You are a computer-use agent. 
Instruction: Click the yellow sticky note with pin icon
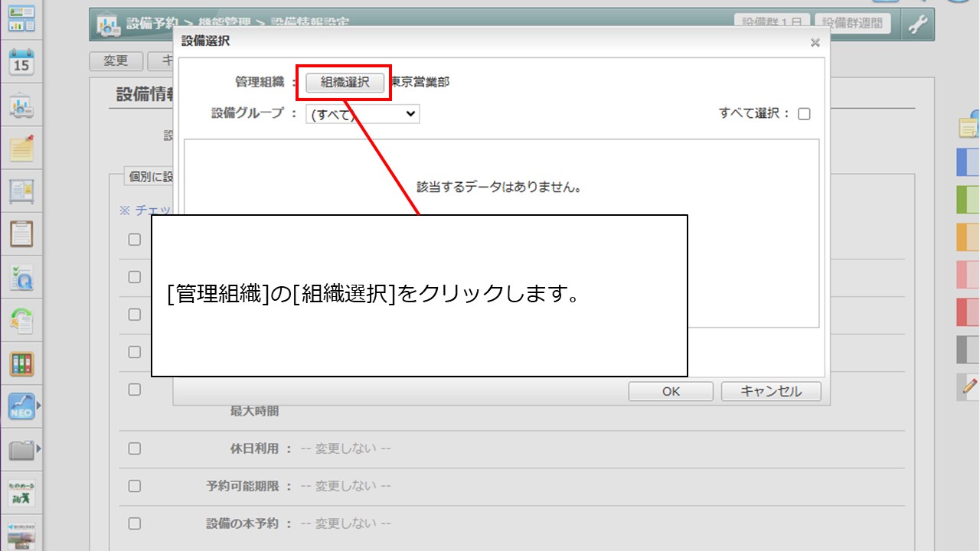pyautogui.click(x=21, y=147)
